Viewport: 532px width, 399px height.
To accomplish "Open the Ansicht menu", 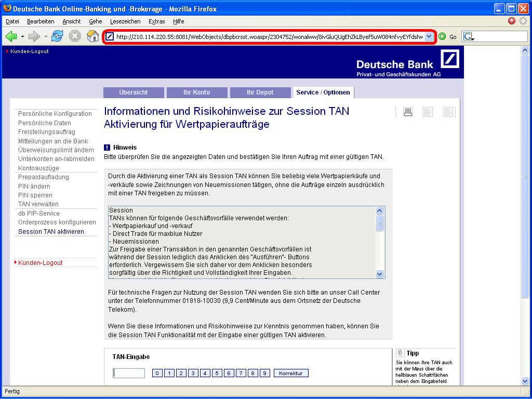I will click(72, 21).
